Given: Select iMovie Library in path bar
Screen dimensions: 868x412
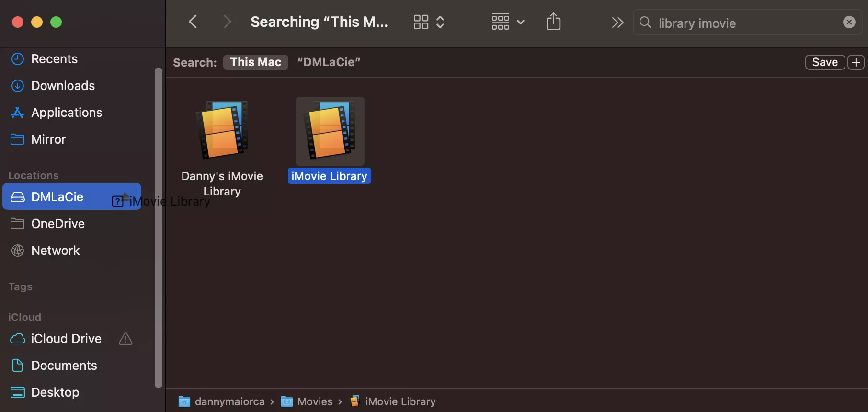Looking at the screenshot, I should click(393, 401).
